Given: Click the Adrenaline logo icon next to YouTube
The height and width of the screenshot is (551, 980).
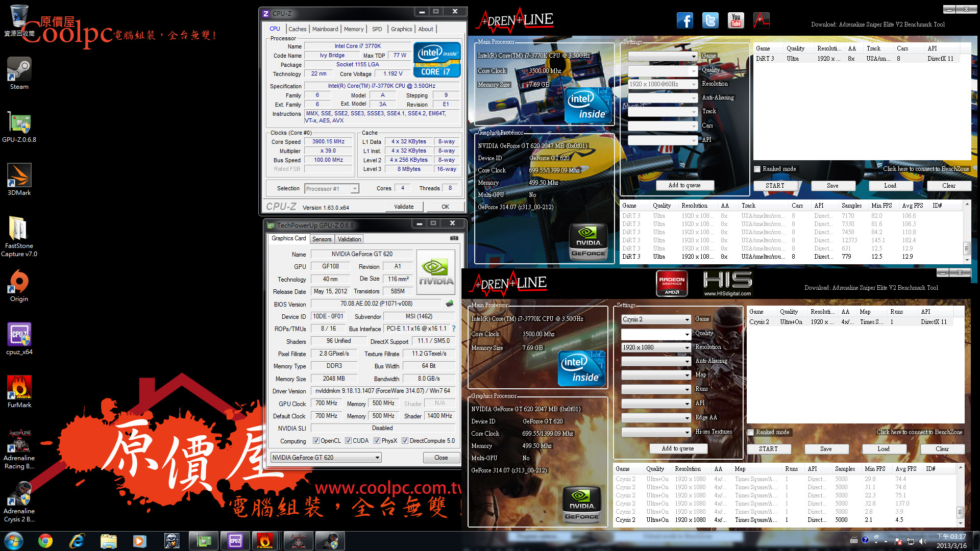Looking at the screenshot, I should tap(761, 20).
